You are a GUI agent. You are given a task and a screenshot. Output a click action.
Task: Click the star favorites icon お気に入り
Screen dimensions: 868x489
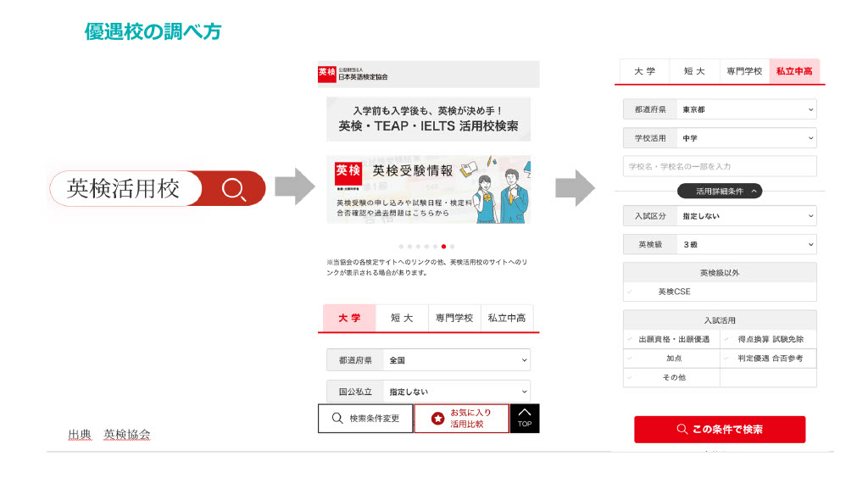pyautogui.click(x=437, y=419)
